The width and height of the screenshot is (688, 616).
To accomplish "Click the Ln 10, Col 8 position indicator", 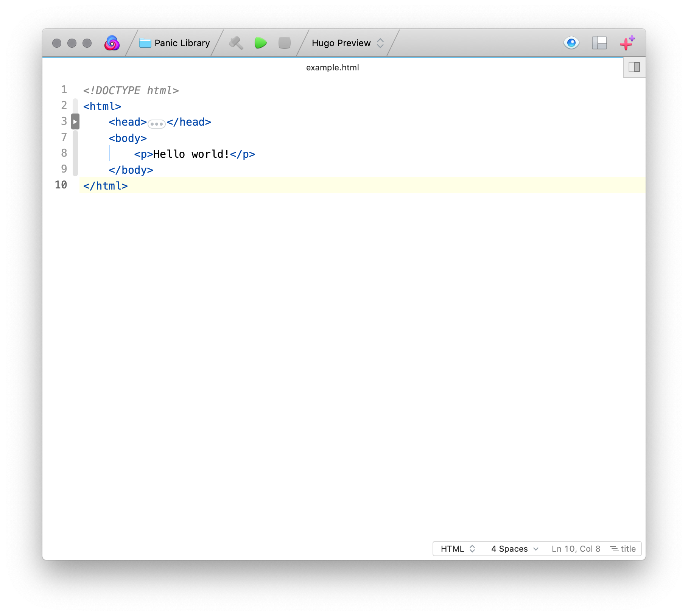I will (576, 549).
